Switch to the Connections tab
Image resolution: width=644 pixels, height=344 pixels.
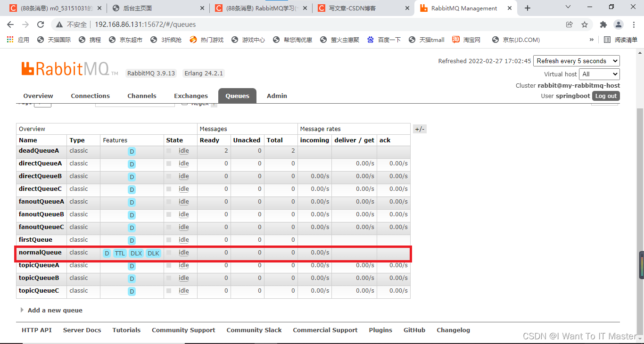(90, 96)
